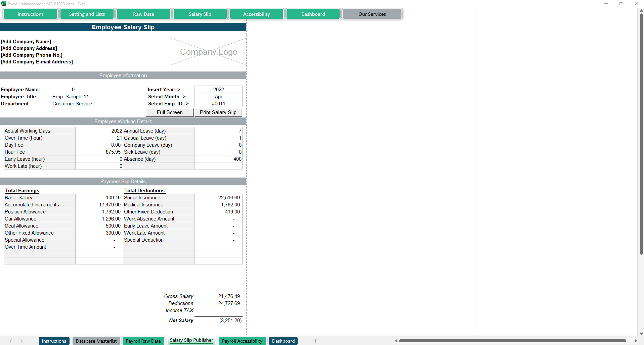The image size is (644, 345).
Task: Click the horizontal scrollbar left arrow
Action: pos(396,341)
